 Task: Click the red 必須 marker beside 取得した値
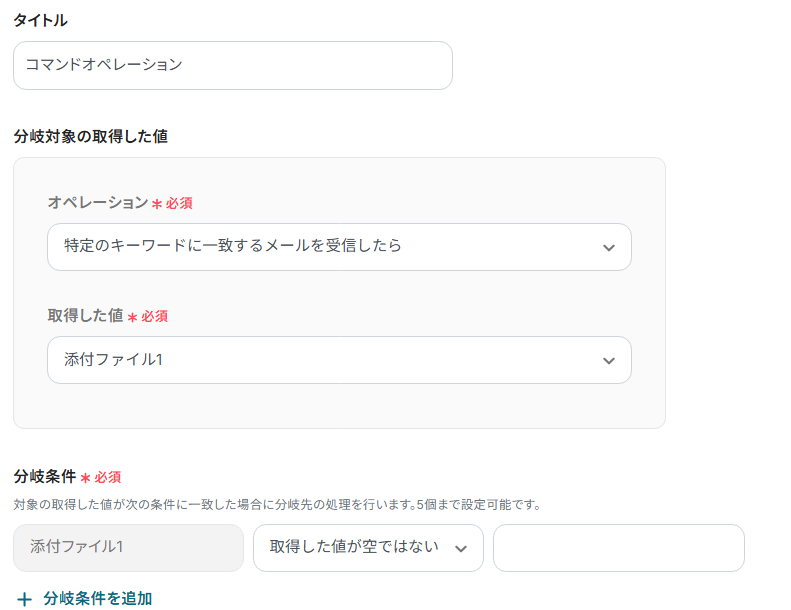154,316
